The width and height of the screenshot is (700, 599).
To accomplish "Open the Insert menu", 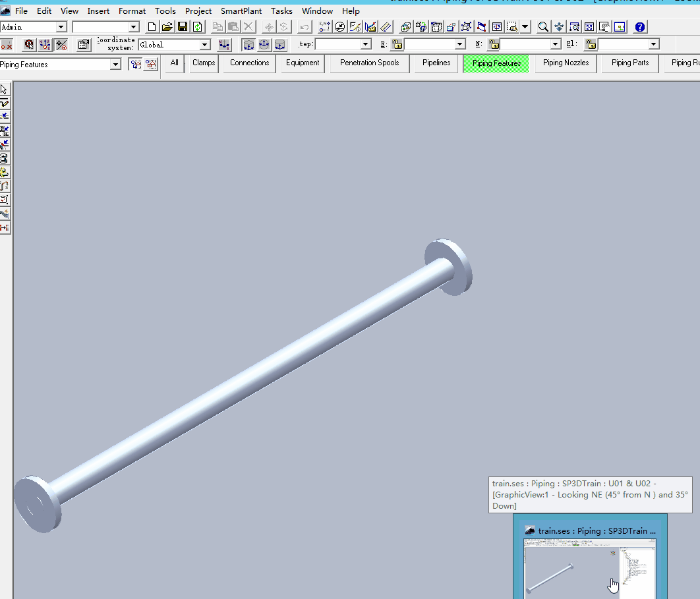I will tap(98, 11).
